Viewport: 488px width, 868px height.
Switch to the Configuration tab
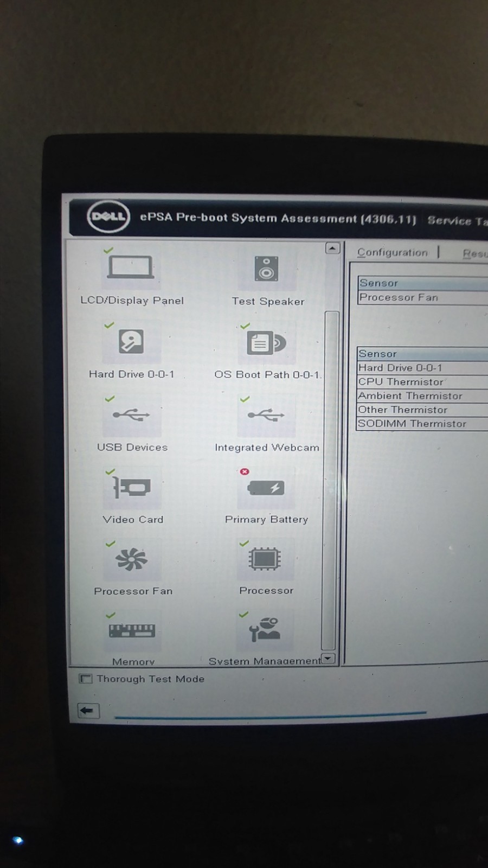tap(393, 252)
